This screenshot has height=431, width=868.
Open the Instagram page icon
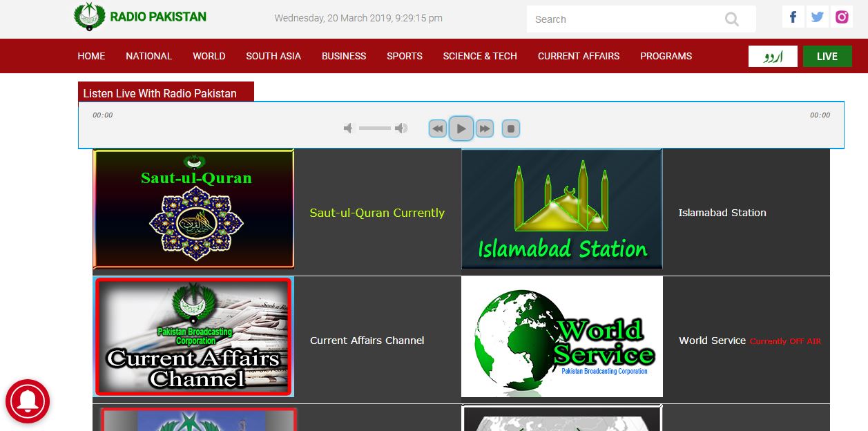pos(842,17)
